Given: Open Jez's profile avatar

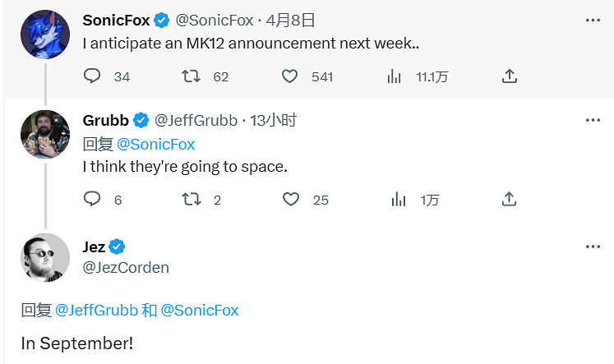Looking at the screenshot, I should pyautogui.click(x=45, y=257).
